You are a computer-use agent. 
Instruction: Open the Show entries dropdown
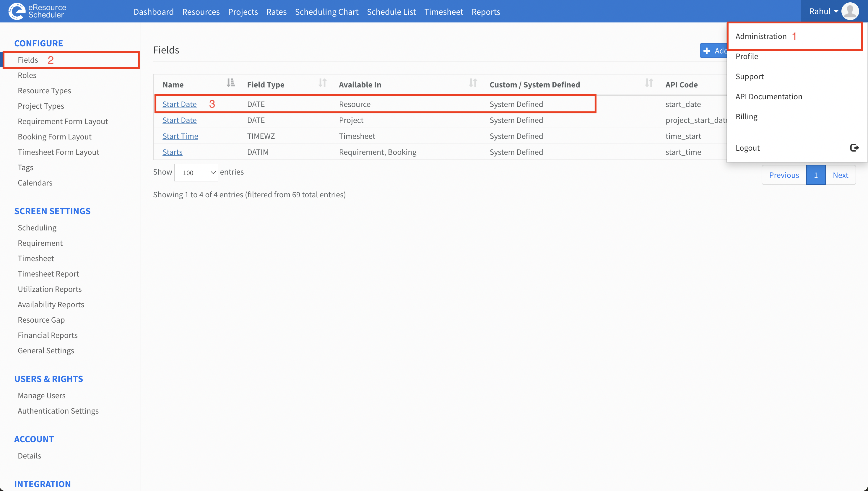pos(196,172)
